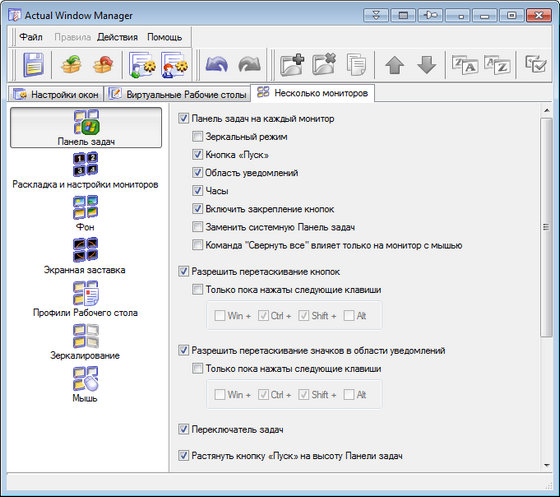Viewport: 560px width, 497px height.
Task: Click the scrollbar down arrow in settings pane
Action: 547,465
